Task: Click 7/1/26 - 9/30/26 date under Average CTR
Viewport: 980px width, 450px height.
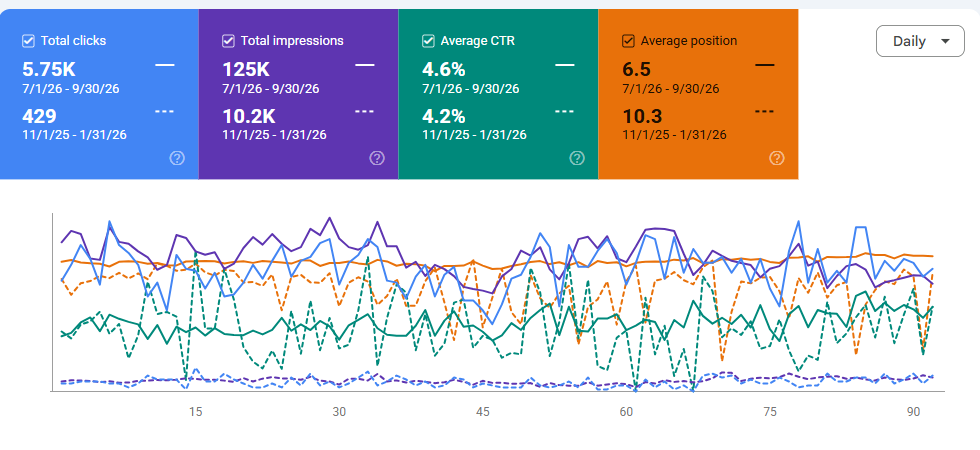Action: pyautogui.click(x=471, y=89)
